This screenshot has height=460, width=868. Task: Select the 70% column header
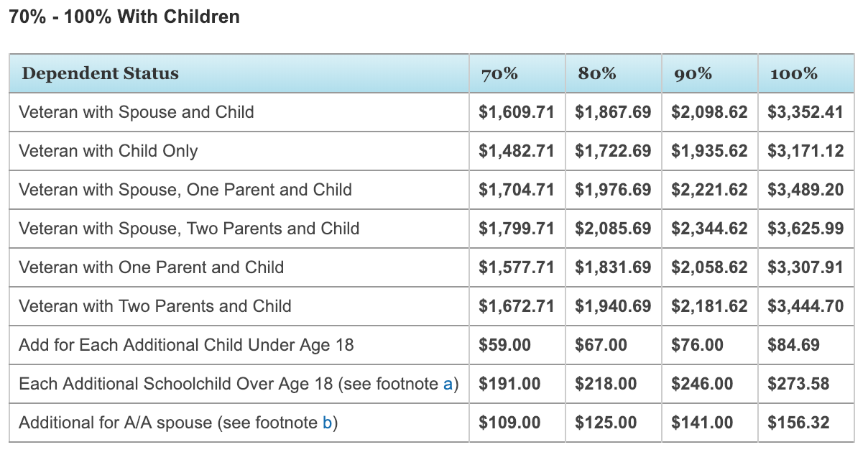tap(499, 73)
